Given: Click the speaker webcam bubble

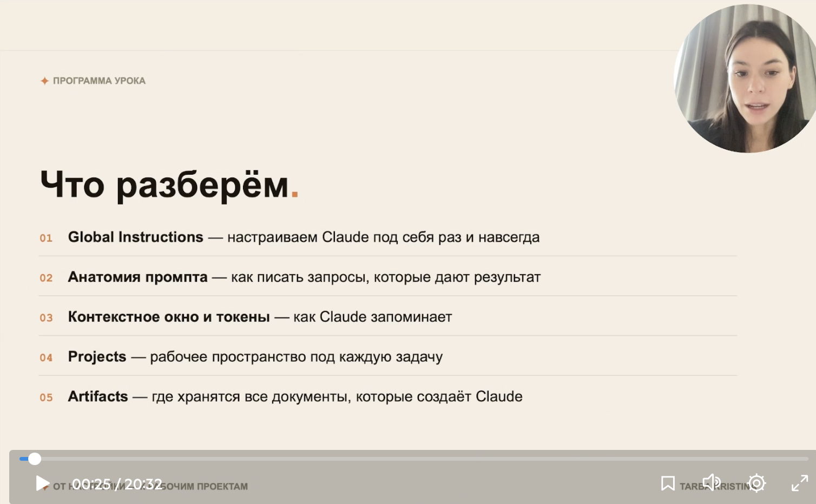Looking at the screenshot, I should pyautogui.click(x=745, y=78).
